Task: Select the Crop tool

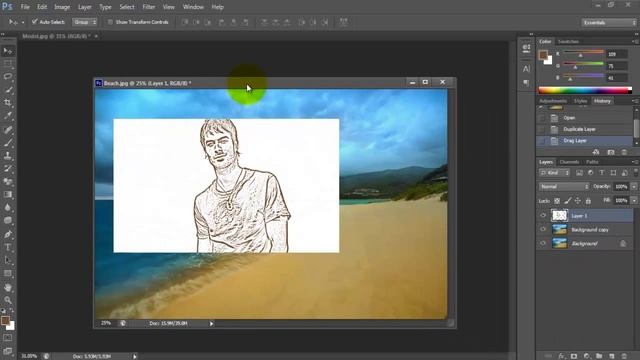Action: [8, 103]
